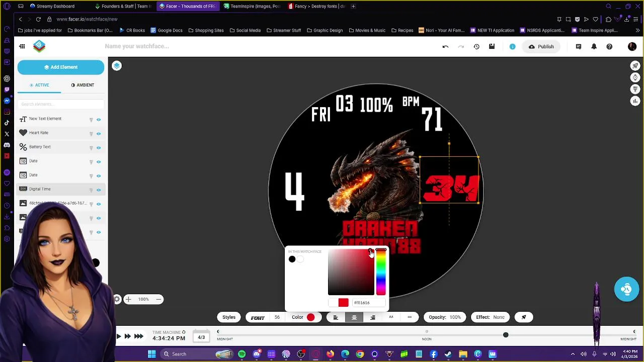Switch to the AMBIENT tab
644x362 pixels.
[83, 85]
